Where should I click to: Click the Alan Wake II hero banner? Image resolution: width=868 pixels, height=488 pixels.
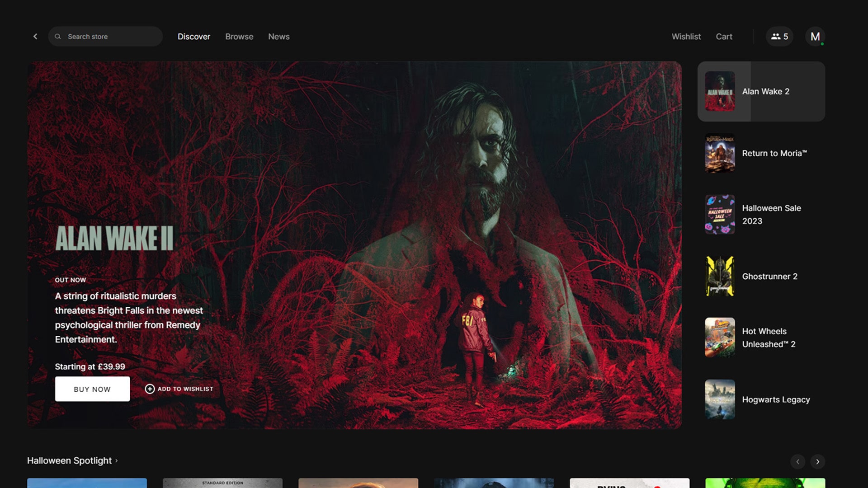coord(354,245)
